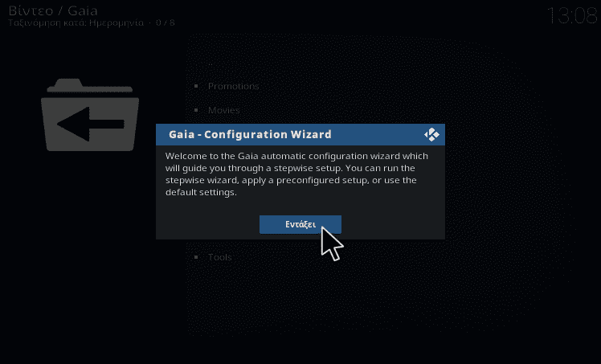
Task: Click the arrow inside the folder icon
Action: coord(91,124)
